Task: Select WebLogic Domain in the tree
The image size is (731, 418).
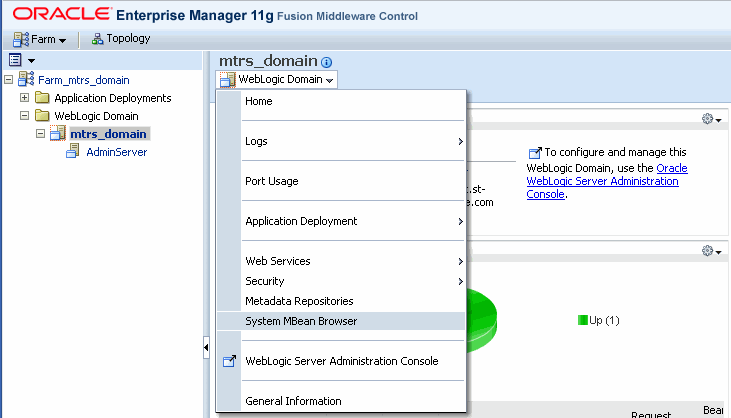Action: click(96, 116)
